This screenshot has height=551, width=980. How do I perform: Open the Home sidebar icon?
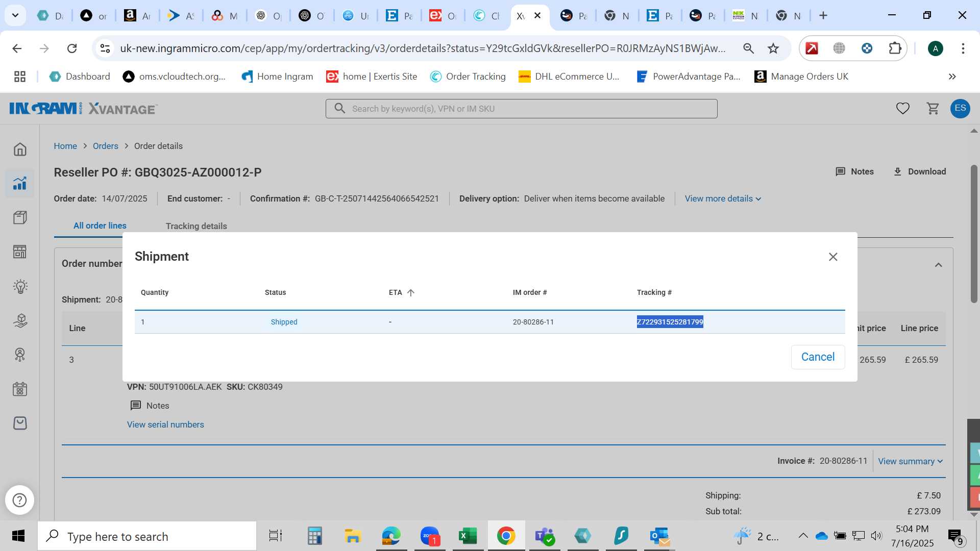pyautogui.click(x=20, y=149)
